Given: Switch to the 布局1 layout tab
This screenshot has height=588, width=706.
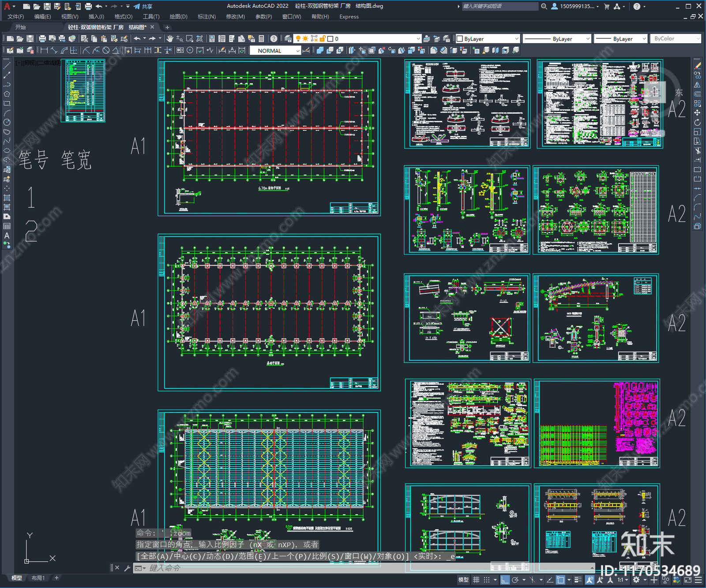Looking at the screenshot, I should tap(38, 578).
